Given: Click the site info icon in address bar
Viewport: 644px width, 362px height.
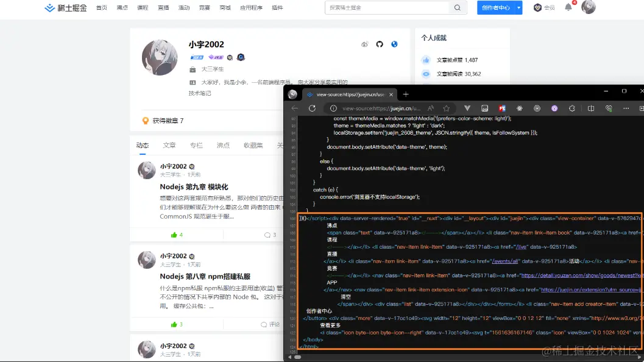Looking at the screenshot, I should pyautogui.click(x=333, y=108).
